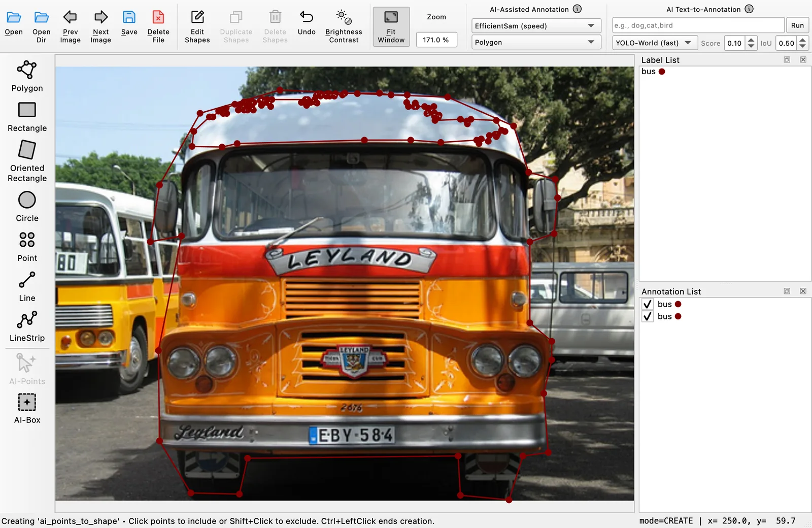Toggle second bus annotation checkbox
Image resolution: width=812 pixels, height=528 pixels.
648,316
